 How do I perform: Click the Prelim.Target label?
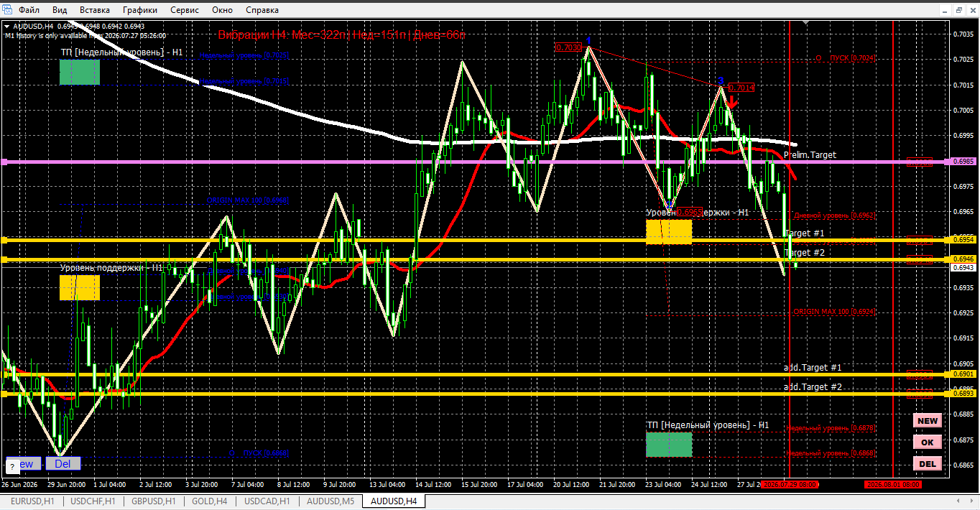pyautogui.click(x=810, y=155)
